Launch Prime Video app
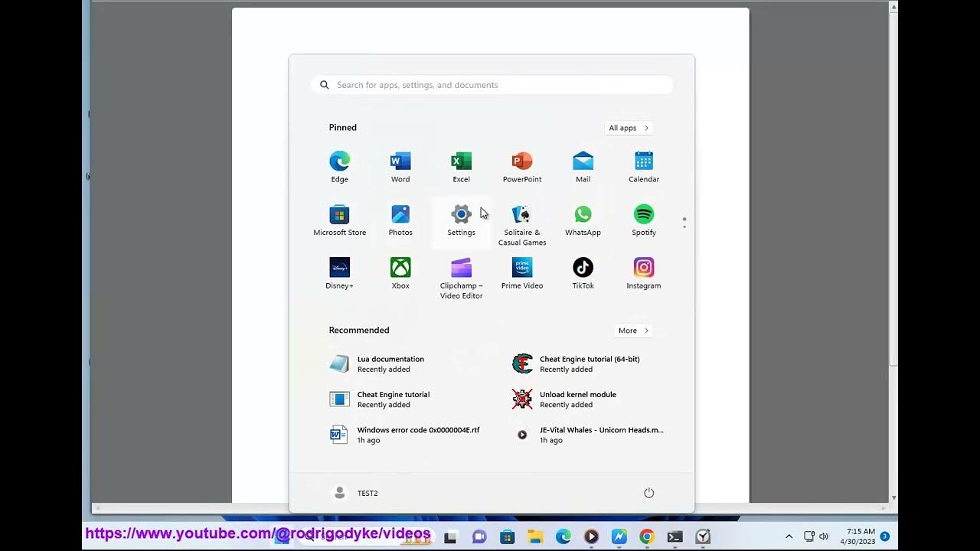980x551 pixels. point(522,274)
